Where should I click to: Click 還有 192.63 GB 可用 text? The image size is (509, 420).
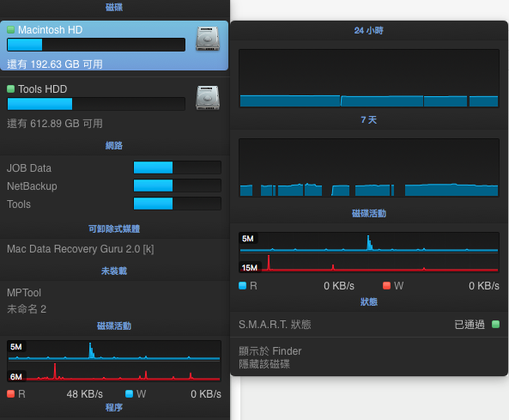[55, 64]
